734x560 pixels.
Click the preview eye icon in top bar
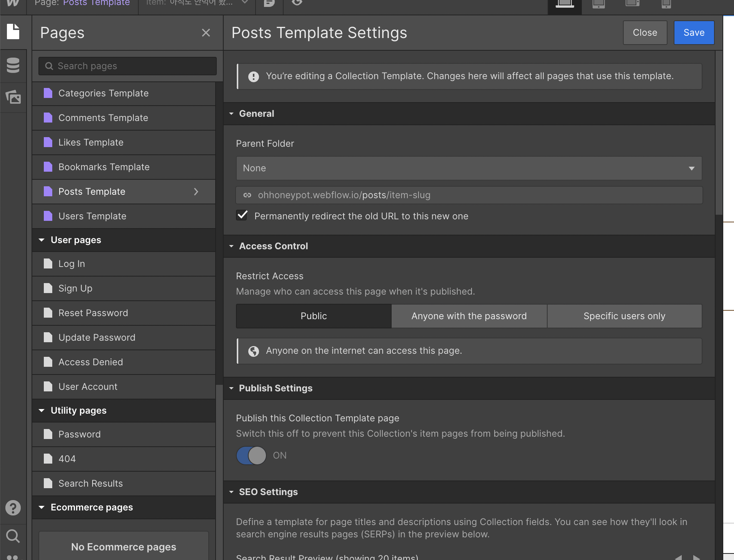[297, 3]
